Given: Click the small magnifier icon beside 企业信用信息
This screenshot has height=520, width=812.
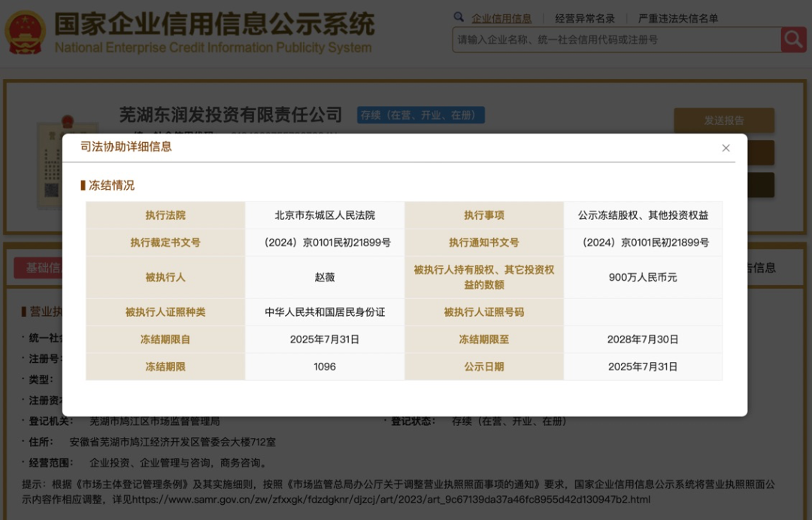Looking at the screenshot, I should 459,17.
